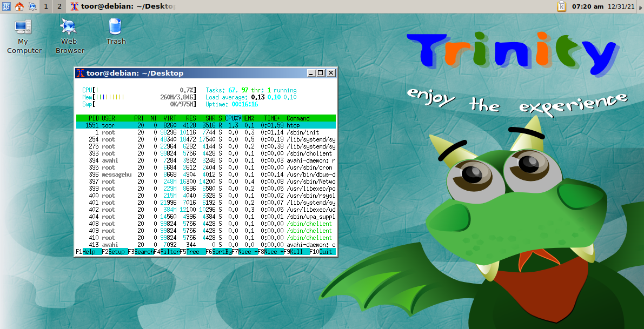
Task: Select the process row with PID 275
Action: [206, 146]
